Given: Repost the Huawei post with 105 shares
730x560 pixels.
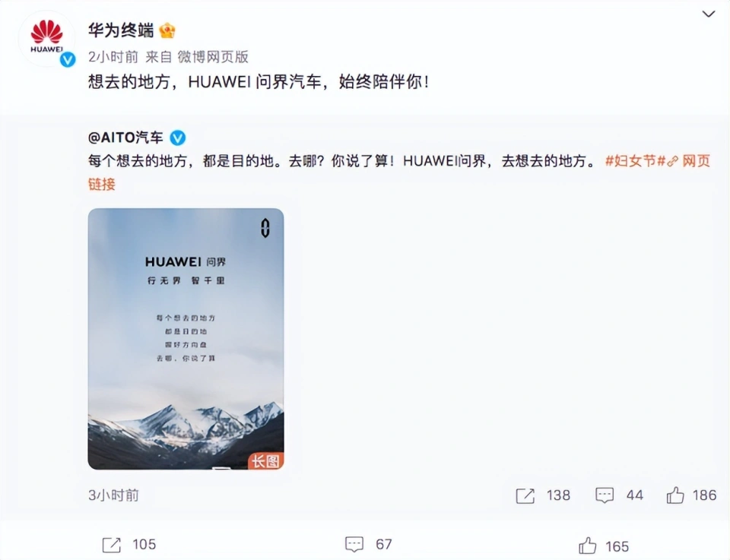Looking at the screenshot, I should click(x=111, y=545).
